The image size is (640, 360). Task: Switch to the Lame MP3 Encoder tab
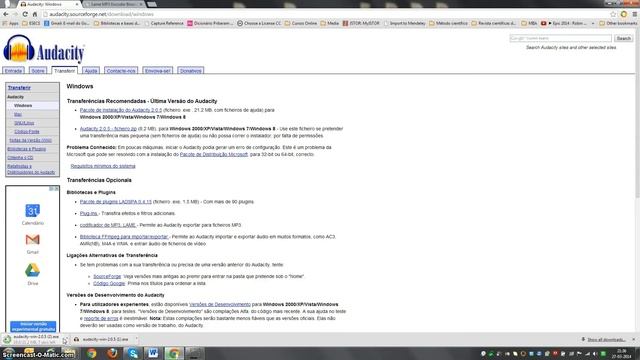[x=113, y=4]
